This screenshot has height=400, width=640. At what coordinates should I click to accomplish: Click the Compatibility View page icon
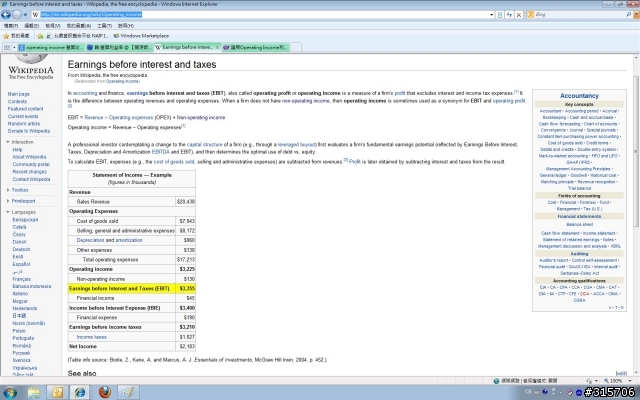point(500,15)
